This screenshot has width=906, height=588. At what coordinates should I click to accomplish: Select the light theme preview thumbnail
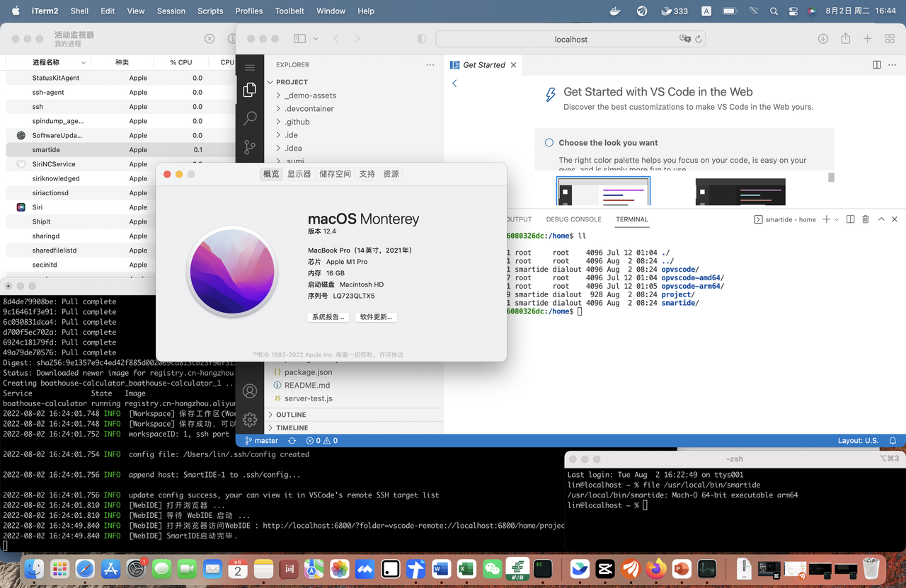click(x=603, y=191)
